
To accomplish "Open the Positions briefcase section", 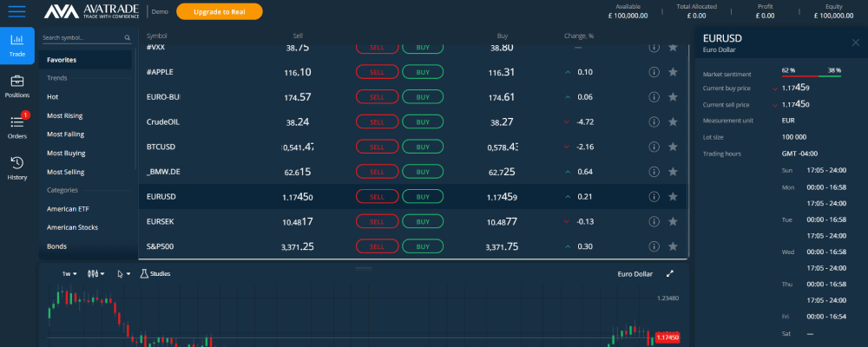I will coord(17,87).
